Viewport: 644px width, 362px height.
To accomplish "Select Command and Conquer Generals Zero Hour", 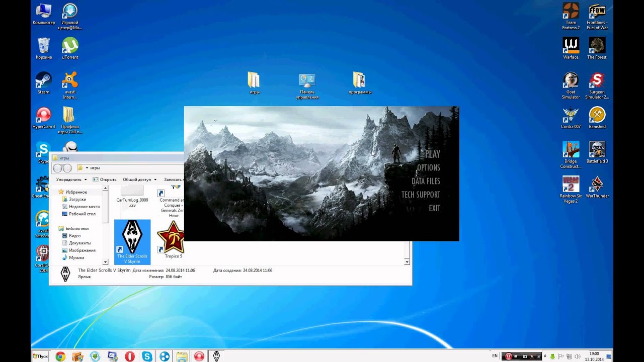I will [171, 202].
